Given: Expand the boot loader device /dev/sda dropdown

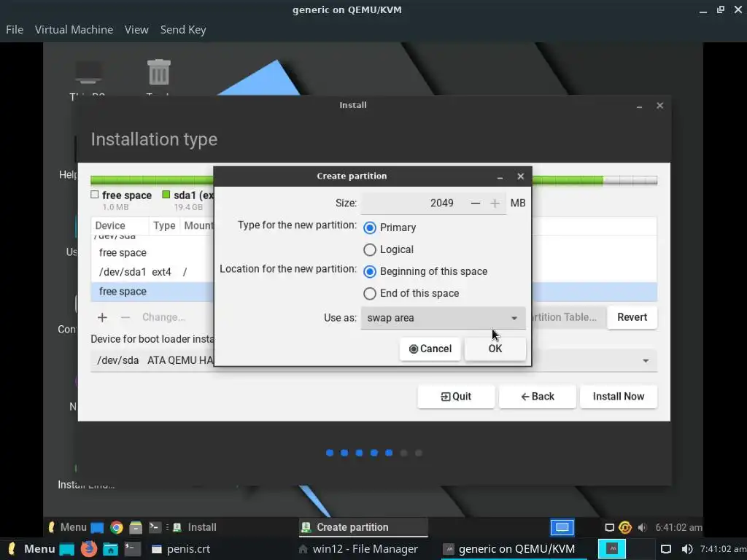Looking at the screenshot, I should click(374, 360).
